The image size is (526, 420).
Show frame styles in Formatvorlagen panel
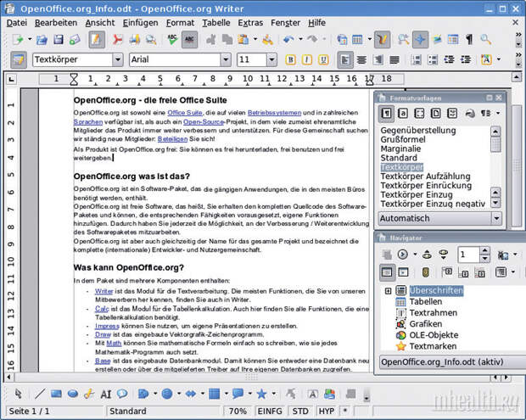tap(419, 114)
